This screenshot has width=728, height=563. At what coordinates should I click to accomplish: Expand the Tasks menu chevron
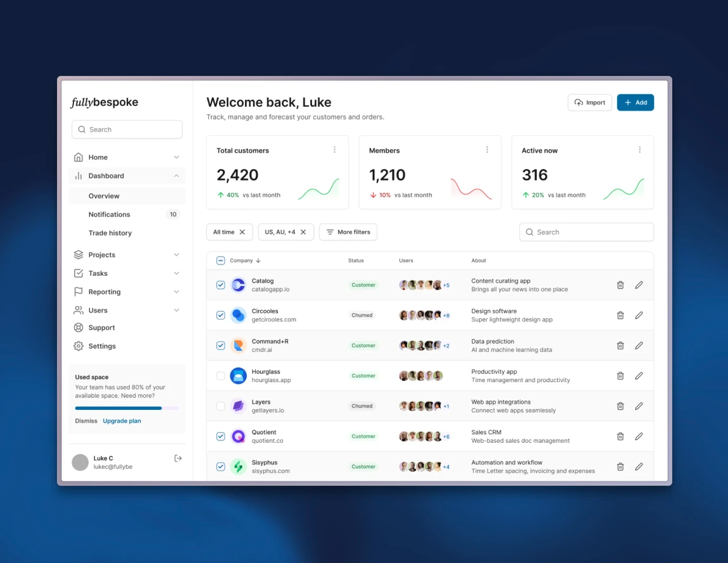(177, 273)
